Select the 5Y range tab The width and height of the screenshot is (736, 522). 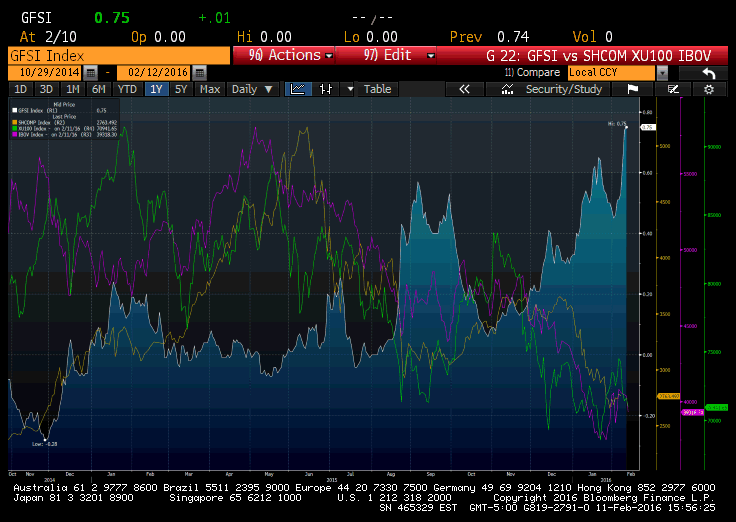click(x=181, y=89)
